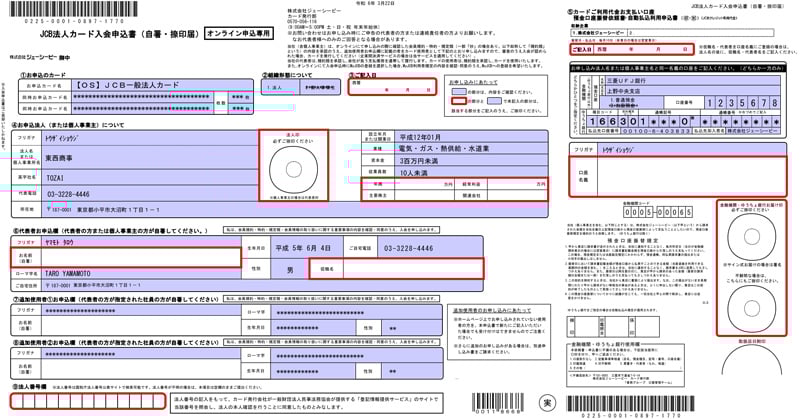Click the English company name TOZAI
Screen dimensions: 800x419
(55, 178)
